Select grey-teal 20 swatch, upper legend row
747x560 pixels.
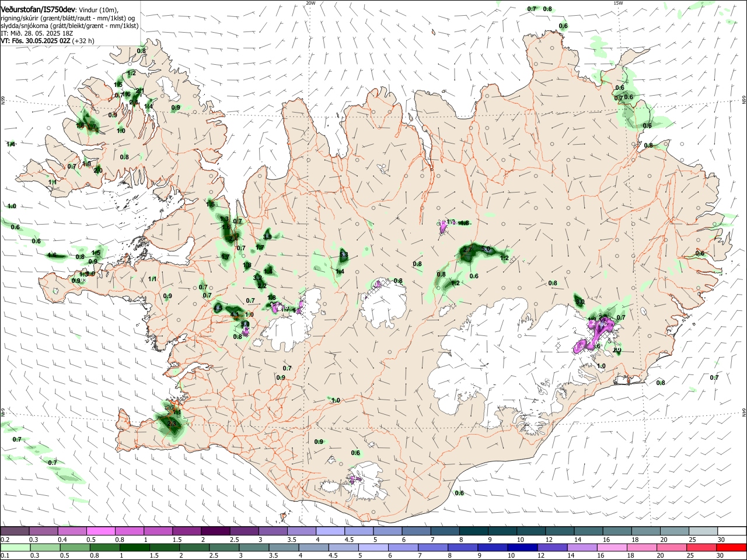tap(676, 531)
